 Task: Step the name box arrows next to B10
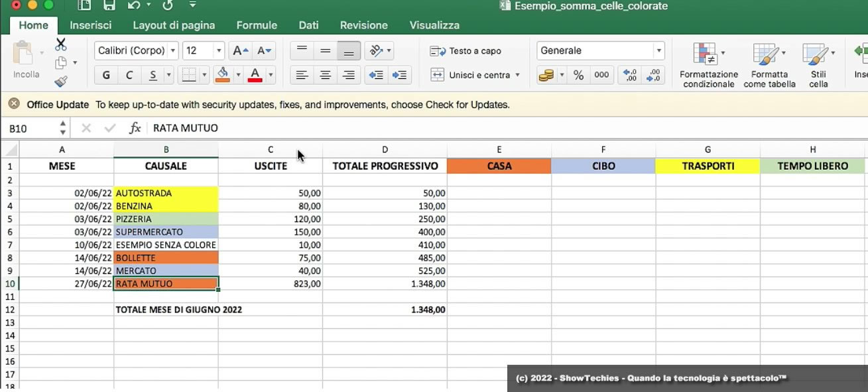pos(63,128)
